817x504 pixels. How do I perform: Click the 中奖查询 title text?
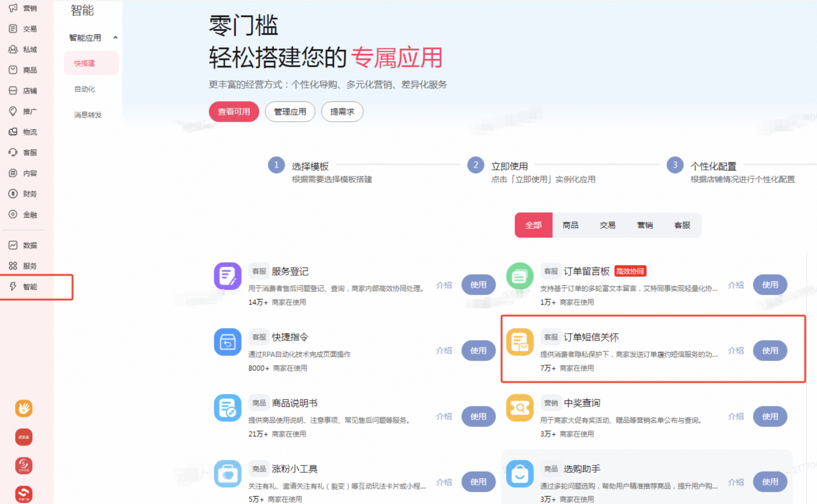[582, 403]
